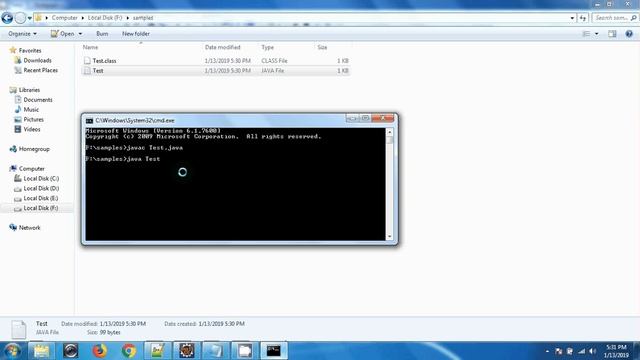Open the Music library

pos(31,109)
